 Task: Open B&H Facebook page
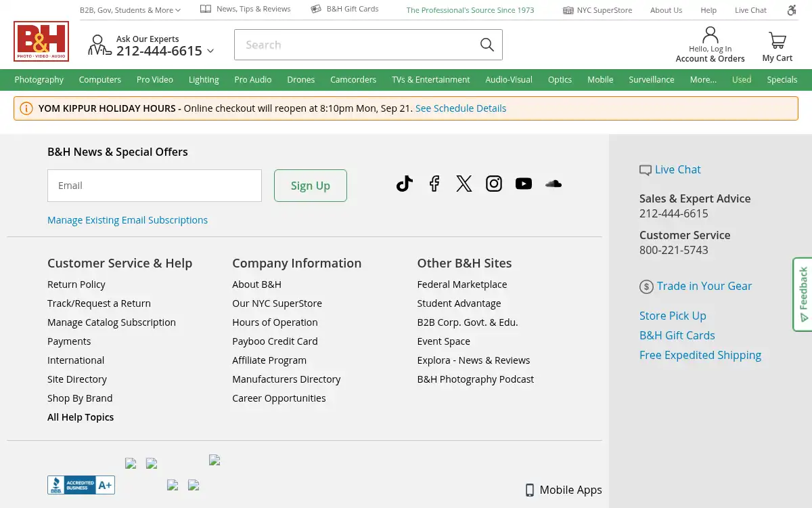coord(434,184)
